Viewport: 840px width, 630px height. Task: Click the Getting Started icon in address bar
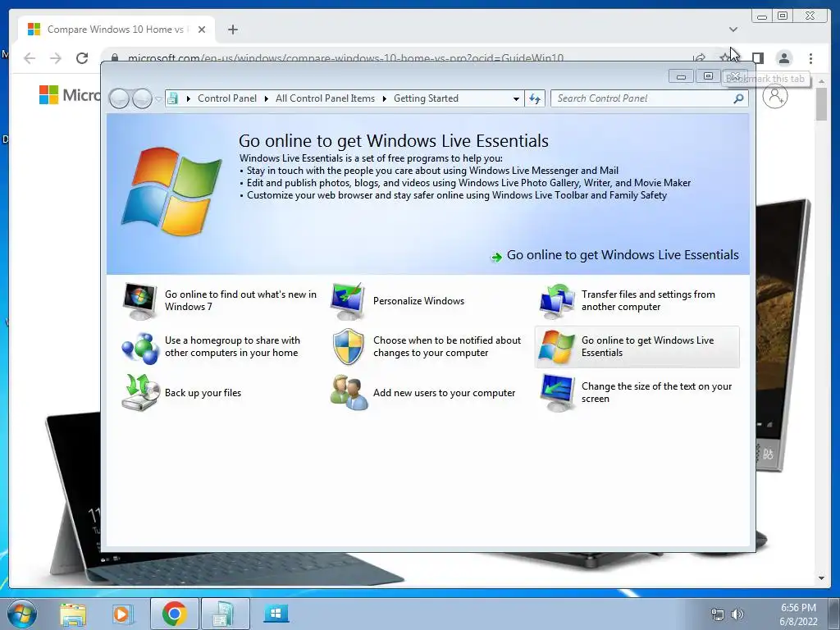click(172, 98)
